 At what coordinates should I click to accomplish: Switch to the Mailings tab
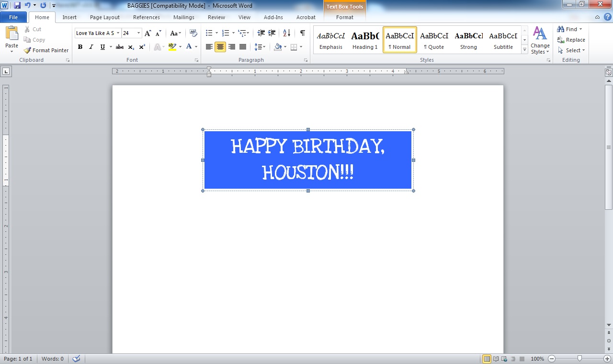tap(184, 17)
